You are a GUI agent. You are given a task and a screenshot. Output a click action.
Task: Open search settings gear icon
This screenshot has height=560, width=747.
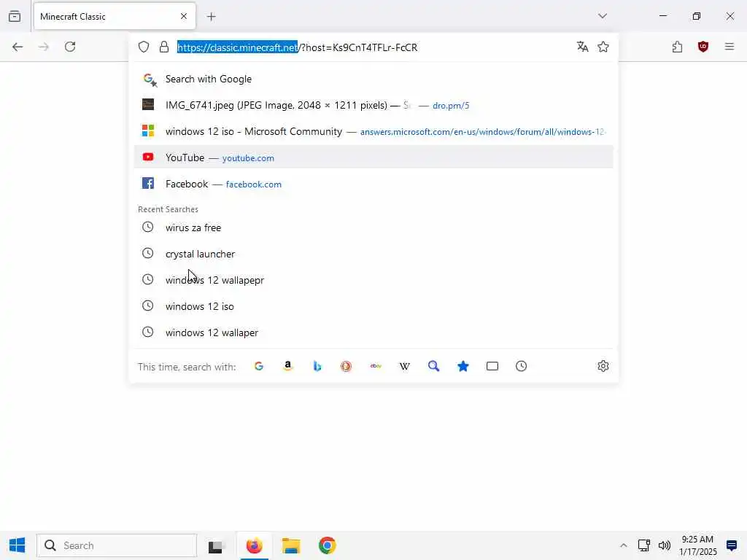coord(603,366)
